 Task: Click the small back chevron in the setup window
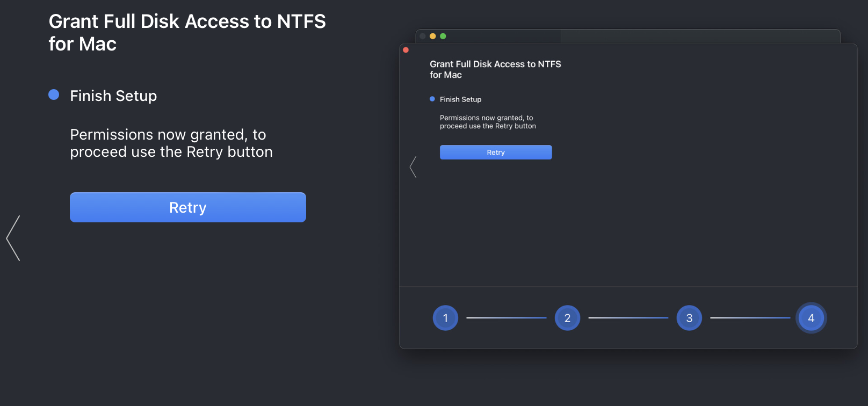413,167
